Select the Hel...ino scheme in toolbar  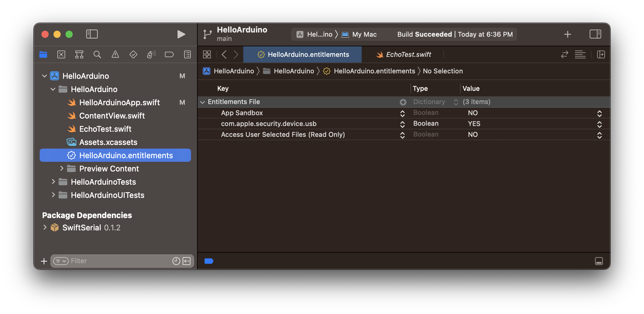click(x=314, y=34)
